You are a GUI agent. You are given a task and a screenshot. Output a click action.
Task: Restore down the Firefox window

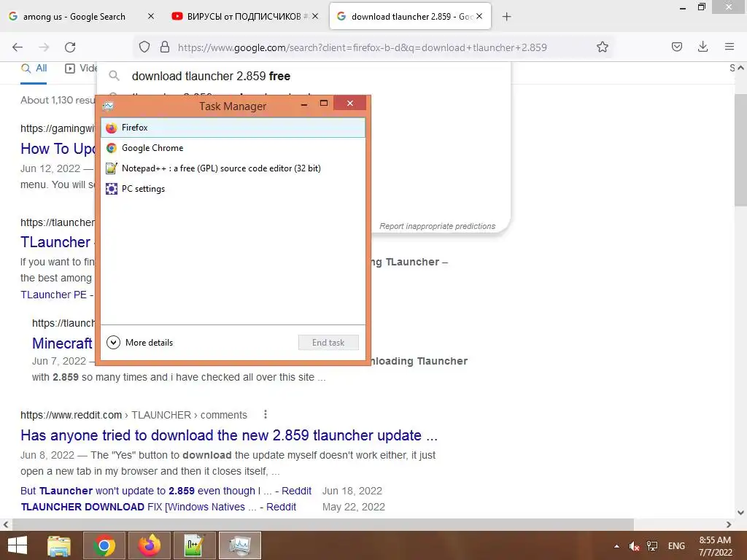[x=702, y=7]
